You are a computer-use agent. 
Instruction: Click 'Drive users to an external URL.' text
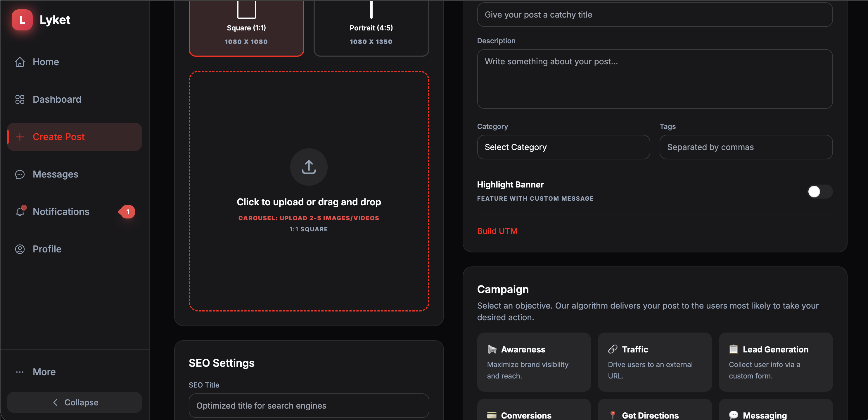650,371
